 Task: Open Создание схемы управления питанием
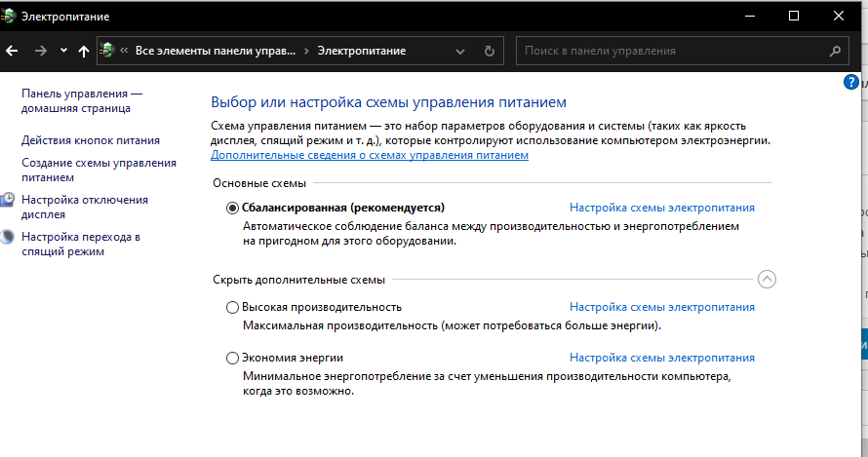click(x=99, y=171)
